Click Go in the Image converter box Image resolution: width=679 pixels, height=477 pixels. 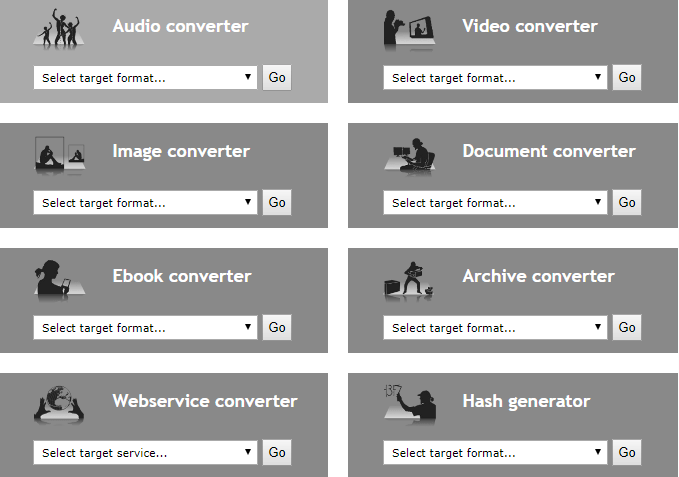(277, 203)
